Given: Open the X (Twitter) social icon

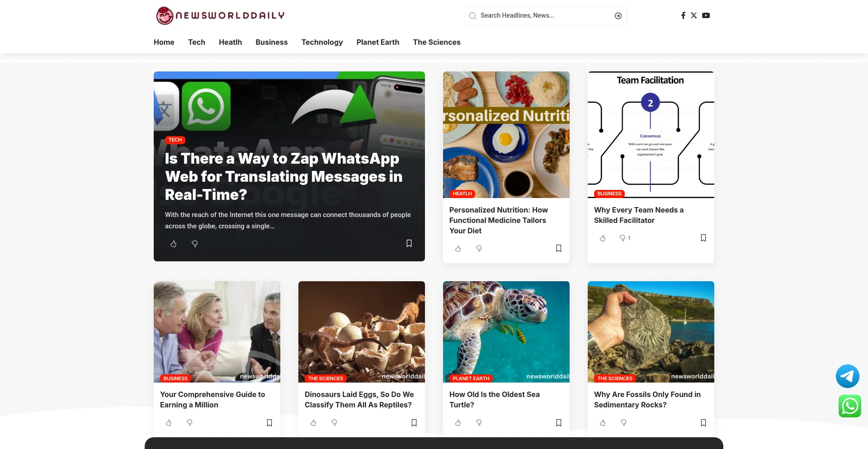Looking at the screenshot, I should (x=694, y=15).
